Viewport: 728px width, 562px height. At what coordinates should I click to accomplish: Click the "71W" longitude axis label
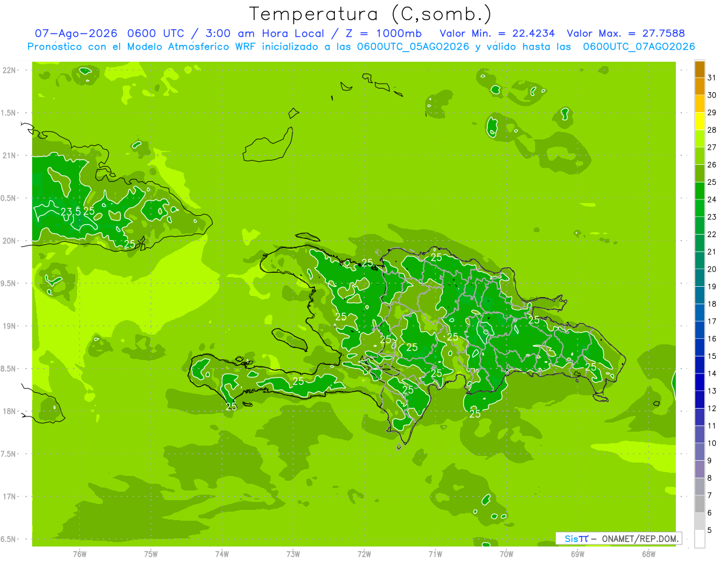pos(435,554)
